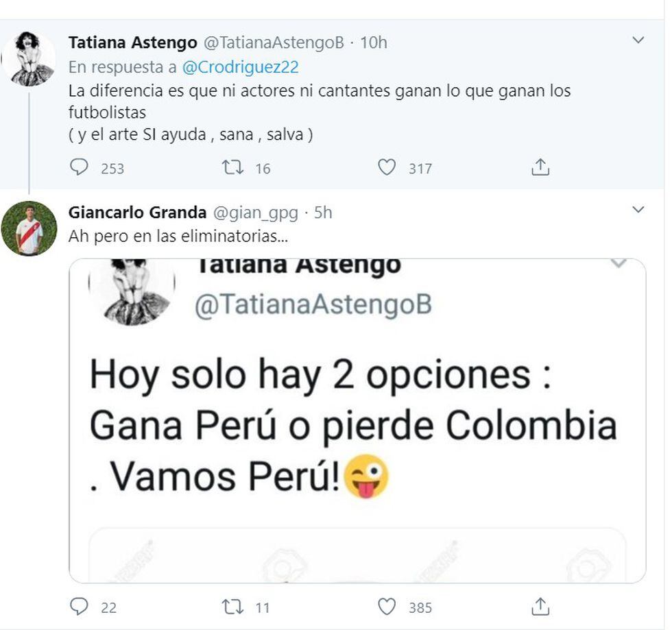Reply to Giancarlo Granda's tweet
The image size is (672, 630).
click(x=80, y=607)
